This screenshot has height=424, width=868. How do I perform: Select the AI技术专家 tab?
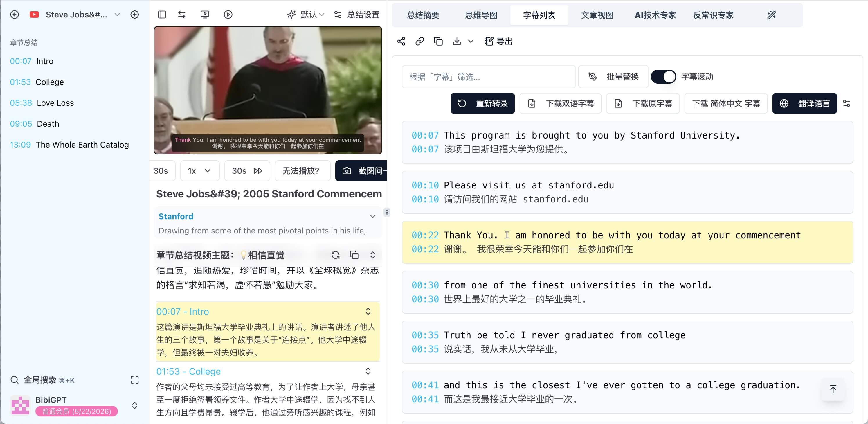[655, 15]
